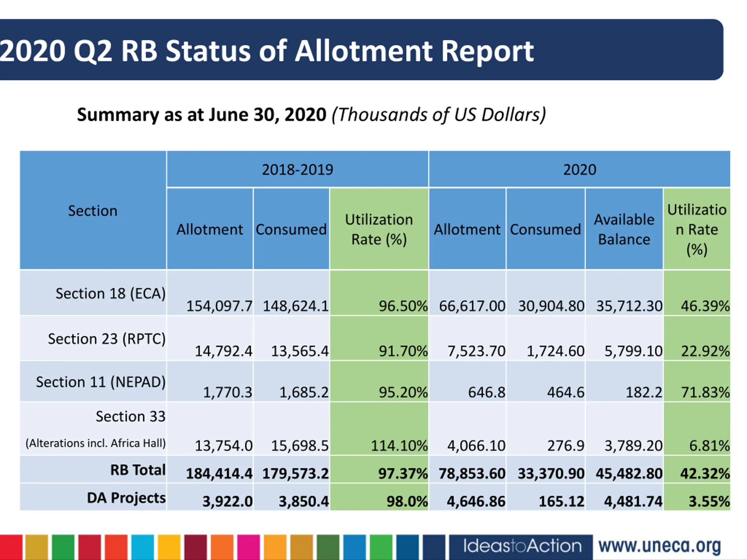747x560 pixels.
Task: Click the Section header cell
Action: [93, 211]
